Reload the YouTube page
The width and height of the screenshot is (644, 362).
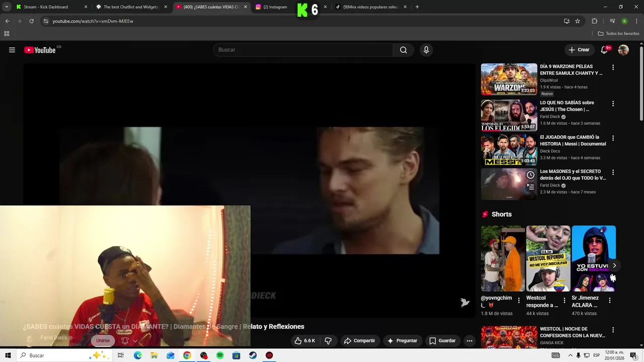[x=31, y=21]
